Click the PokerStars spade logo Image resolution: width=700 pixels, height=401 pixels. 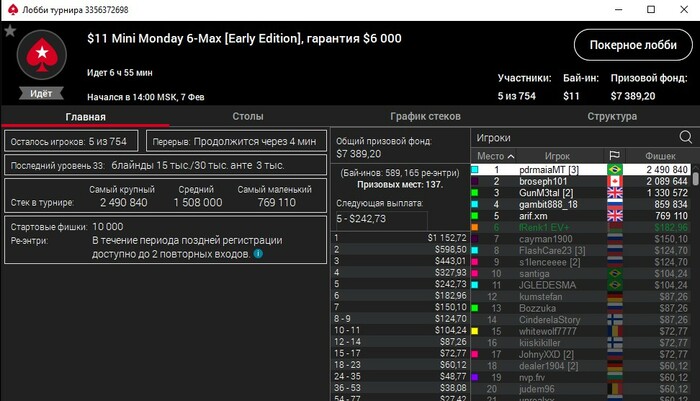pyautogui.click(x=42, y=55)
